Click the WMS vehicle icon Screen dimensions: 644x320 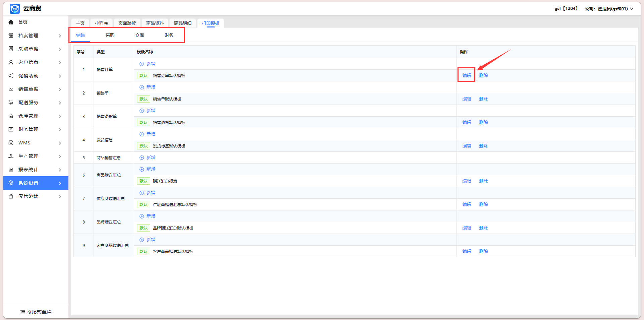pos(11,143)
